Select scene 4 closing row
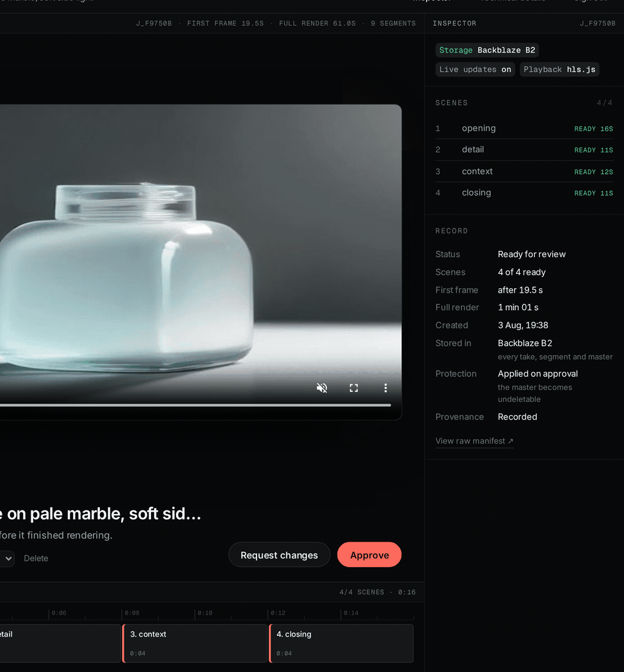Image resolution: width=624 pixels, height=672 pixels. coord(524,193)
